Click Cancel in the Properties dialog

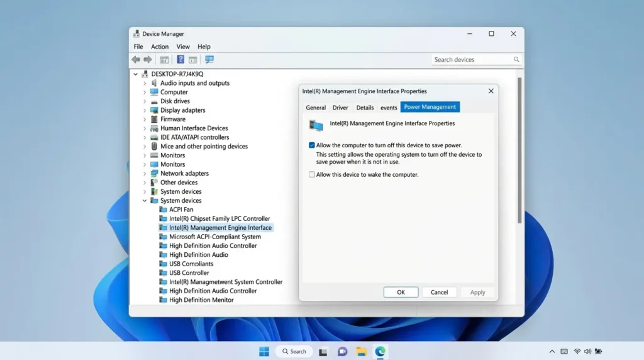click(439, 292)
